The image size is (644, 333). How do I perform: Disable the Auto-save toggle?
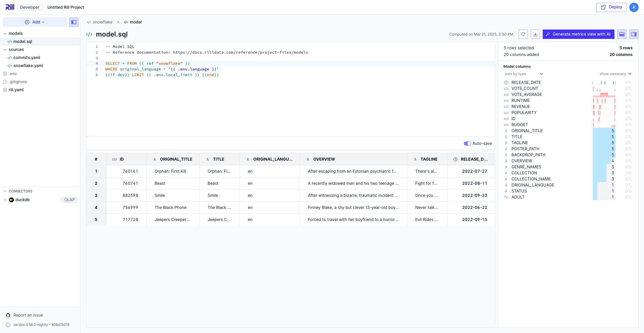coord(467,144)
